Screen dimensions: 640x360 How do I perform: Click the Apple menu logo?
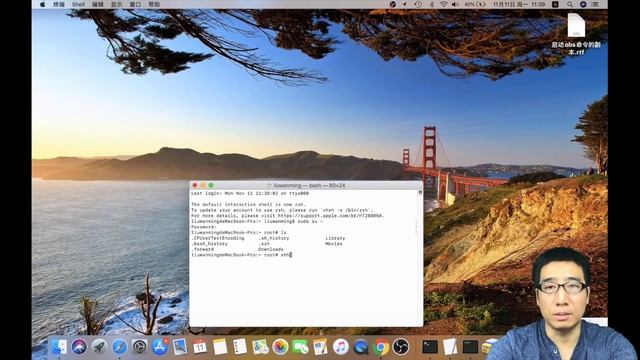42,4
